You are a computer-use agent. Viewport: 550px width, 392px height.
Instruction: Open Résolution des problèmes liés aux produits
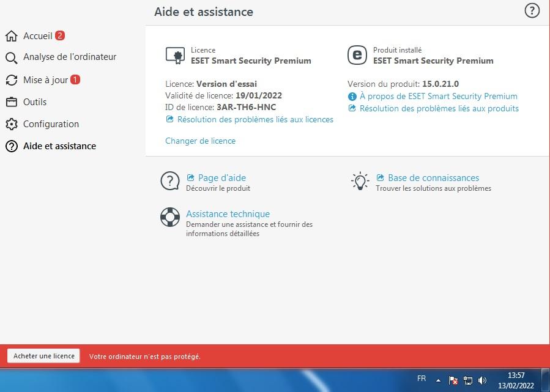439,109
